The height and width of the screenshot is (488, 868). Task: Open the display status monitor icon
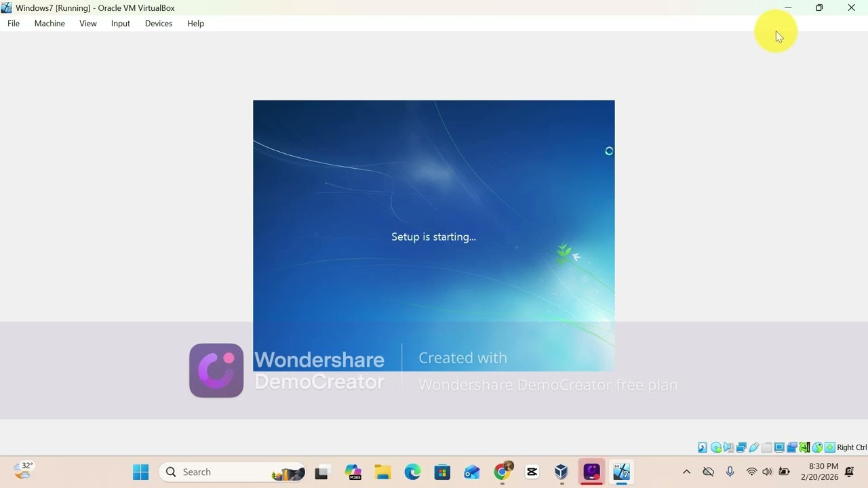coord(779,447)
